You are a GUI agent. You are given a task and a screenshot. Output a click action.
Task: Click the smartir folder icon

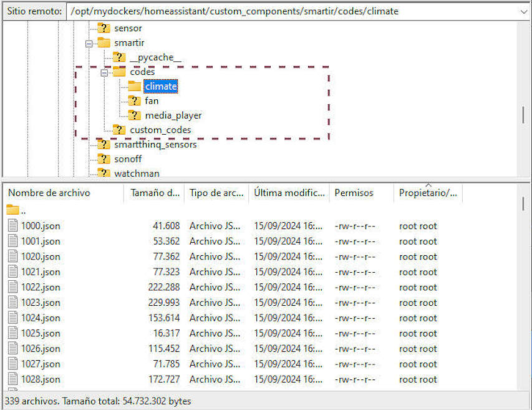(x=104, y=42)
